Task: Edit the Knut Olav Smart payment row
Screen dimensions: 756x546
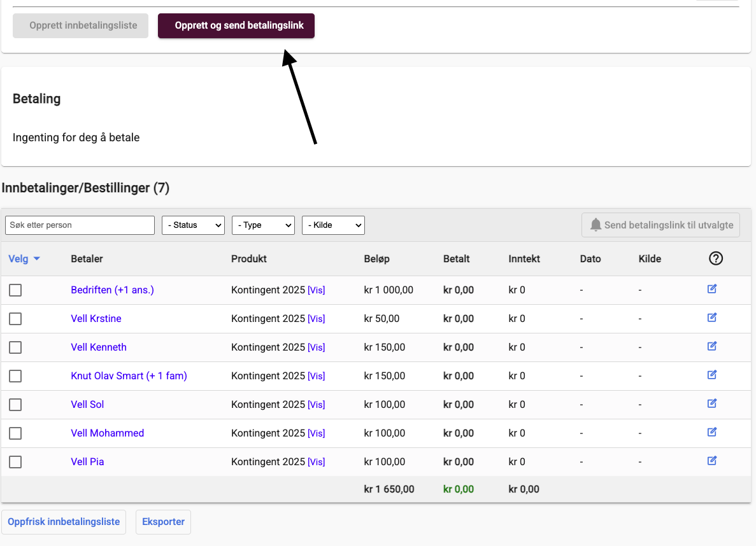Action: click(712, 375)
